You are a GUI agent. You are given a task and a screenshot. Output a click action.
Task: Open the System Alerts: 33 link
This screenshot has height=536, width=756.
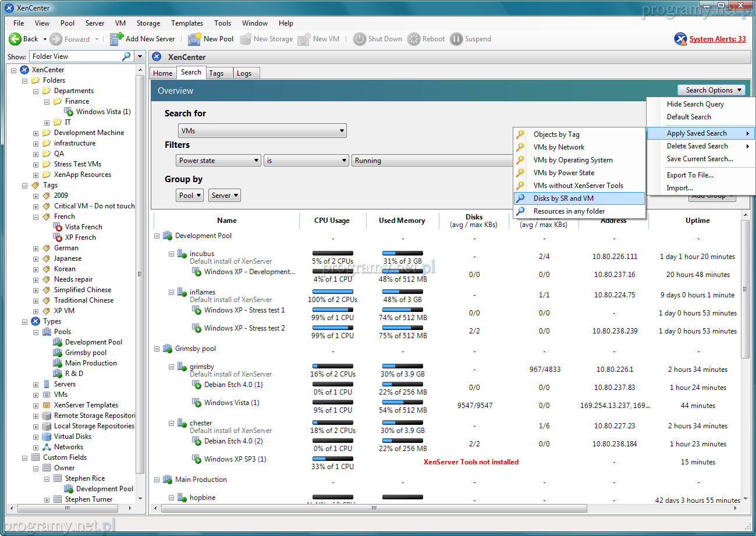point(717,39)
